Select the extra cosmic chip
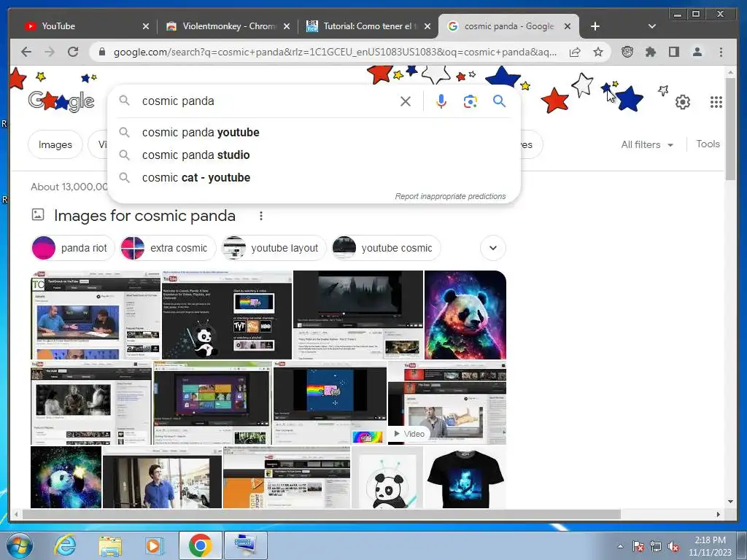Viewport: 747px width, 560px height. pos(168,248)
